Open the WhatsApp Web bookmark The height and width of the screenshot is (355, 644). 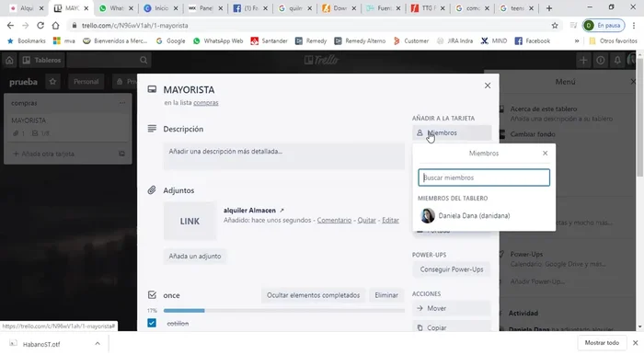click(218, 41)
